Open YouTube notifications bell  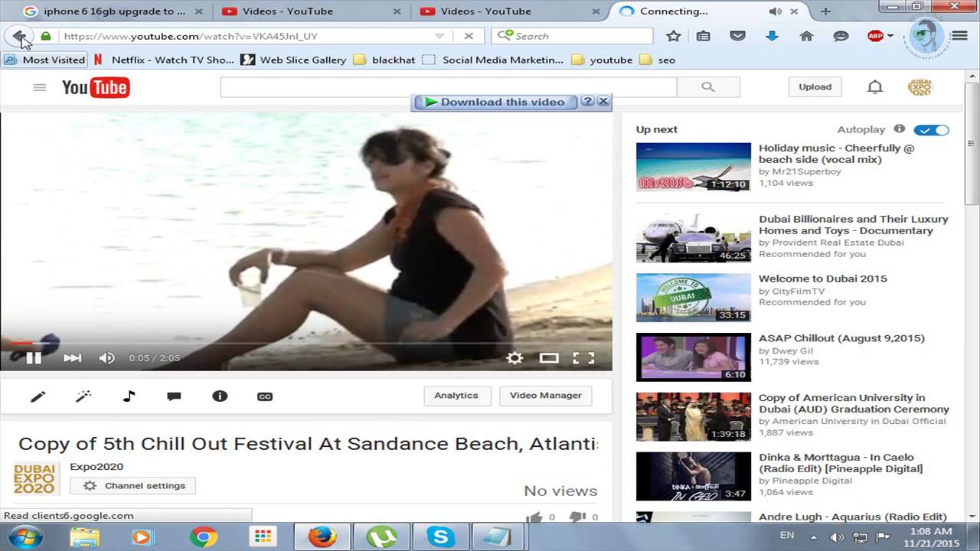tap(875, 87)
